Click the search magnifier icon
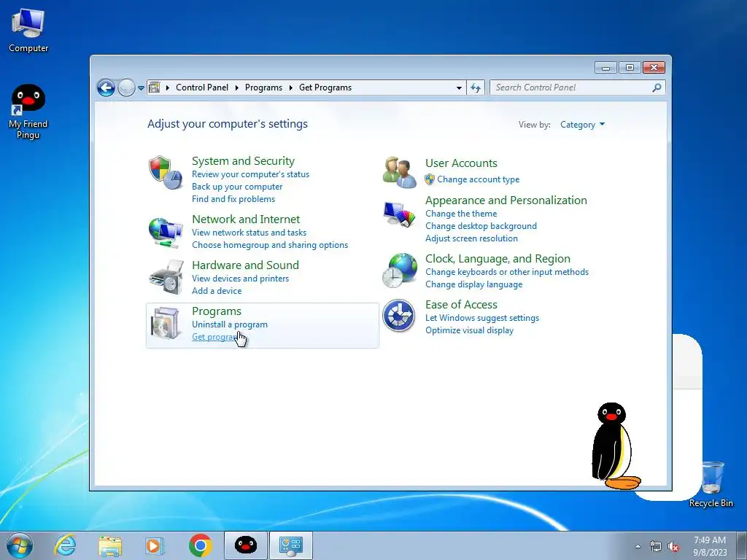 click(x=657, y=87)
